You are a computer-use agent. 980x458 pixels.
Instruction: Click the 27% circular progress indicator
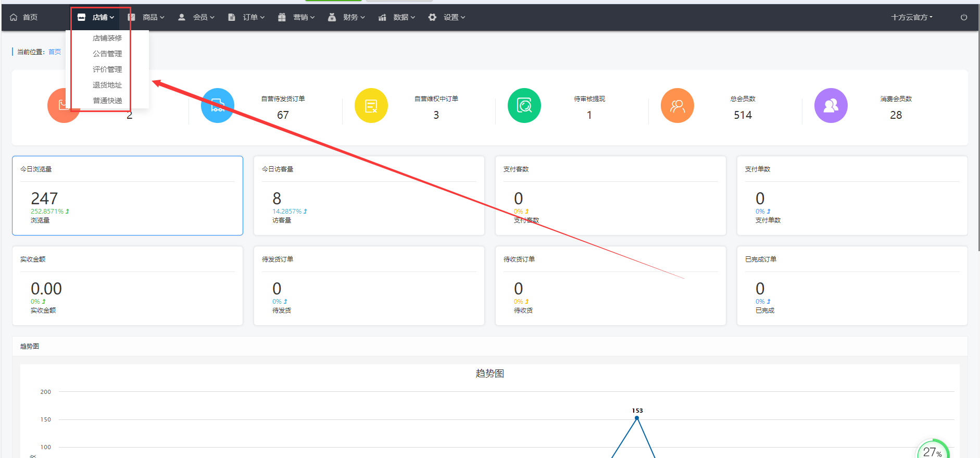pos(933,450)
